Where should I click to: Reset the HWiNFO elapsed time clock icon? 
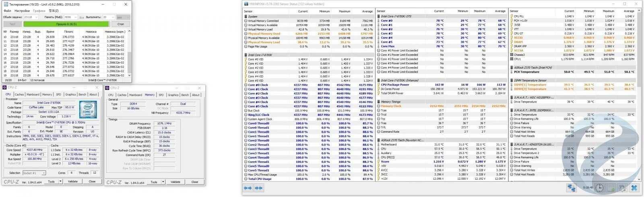tap(599, 188)
